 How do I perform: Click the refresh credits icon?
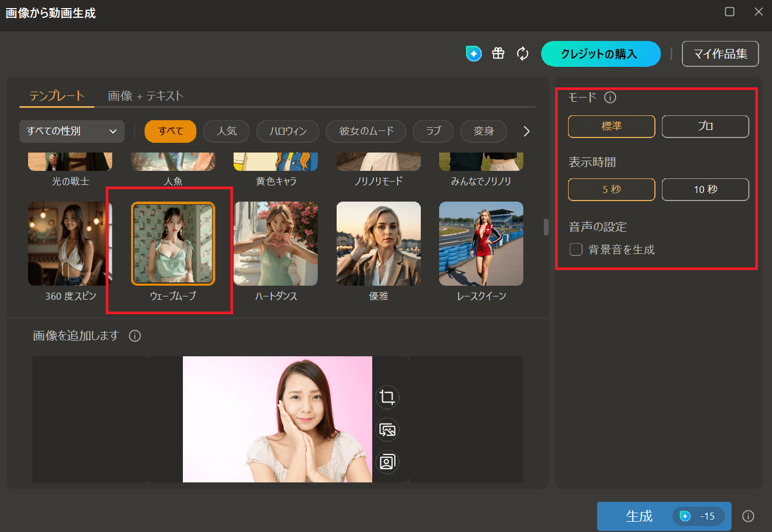(x=522, y=53)
